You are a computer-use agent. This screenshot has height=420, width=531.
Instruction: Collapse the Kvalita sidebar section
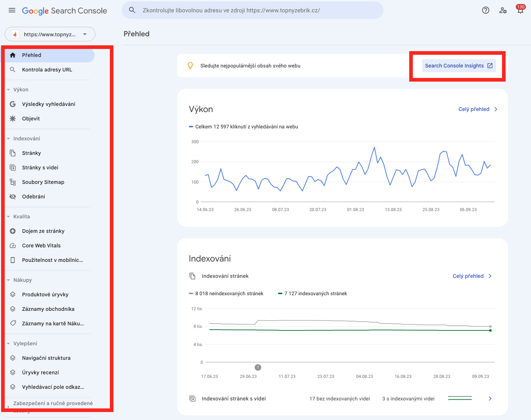tap(8, 217)
